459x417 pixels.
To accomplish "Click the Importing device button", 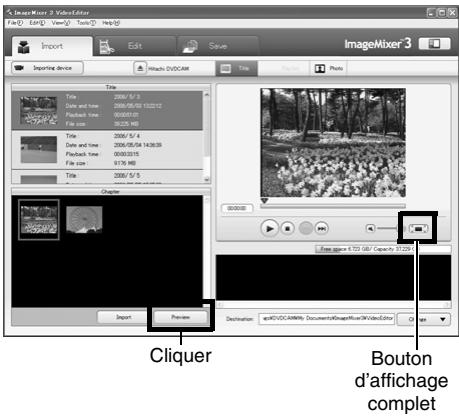I will click(47, 68).
